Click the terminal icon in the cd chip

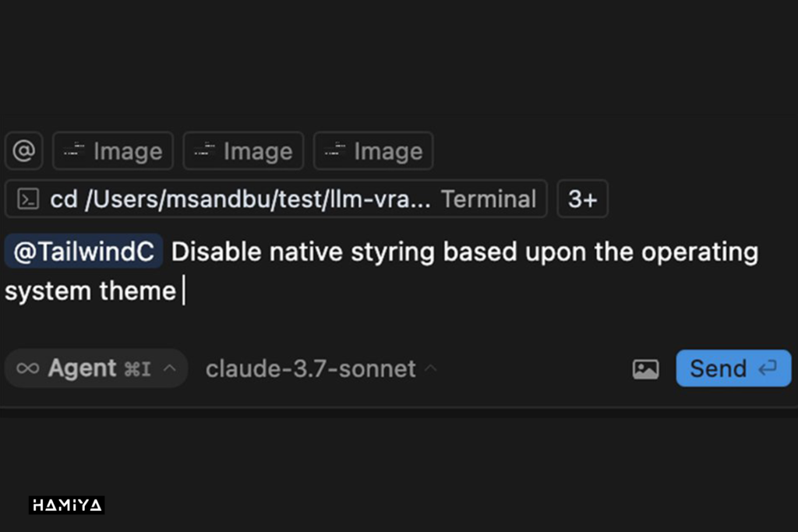pyautogui.click(x=28, y=199)
